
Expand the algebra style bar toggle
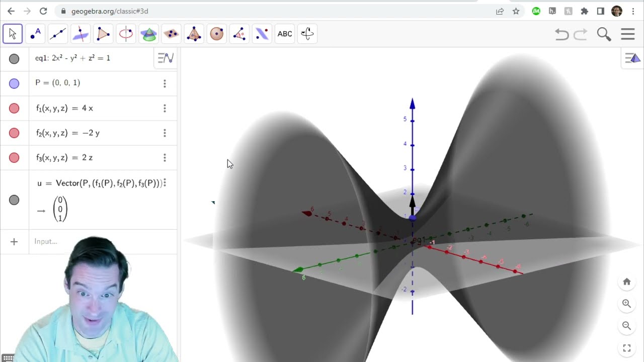[x=166, y=58]
